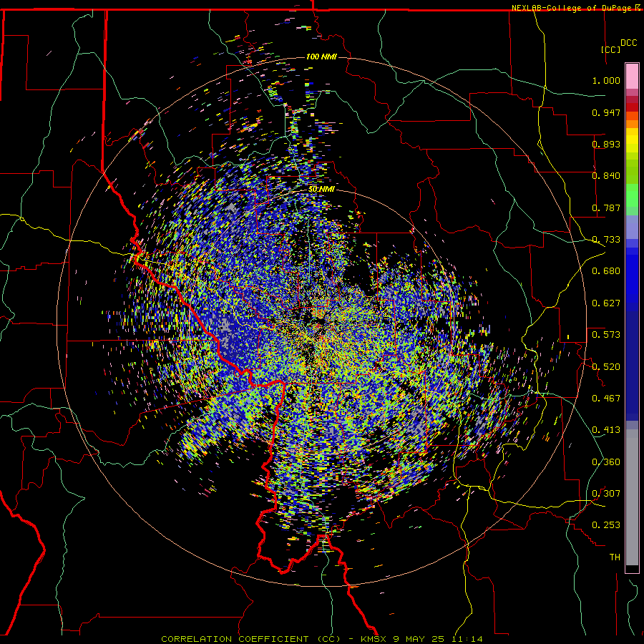Viewport: 644px width, 644px height.
Task: Select the 0.467 legend value
Action: pyautogui.click(x=606, y=399)
